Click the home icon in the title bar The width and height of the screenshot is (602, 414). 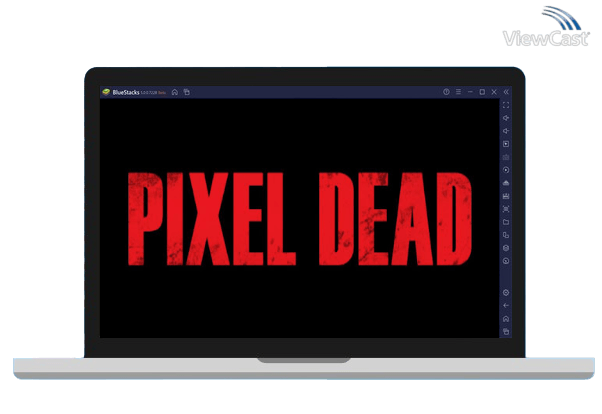(175, 92)
